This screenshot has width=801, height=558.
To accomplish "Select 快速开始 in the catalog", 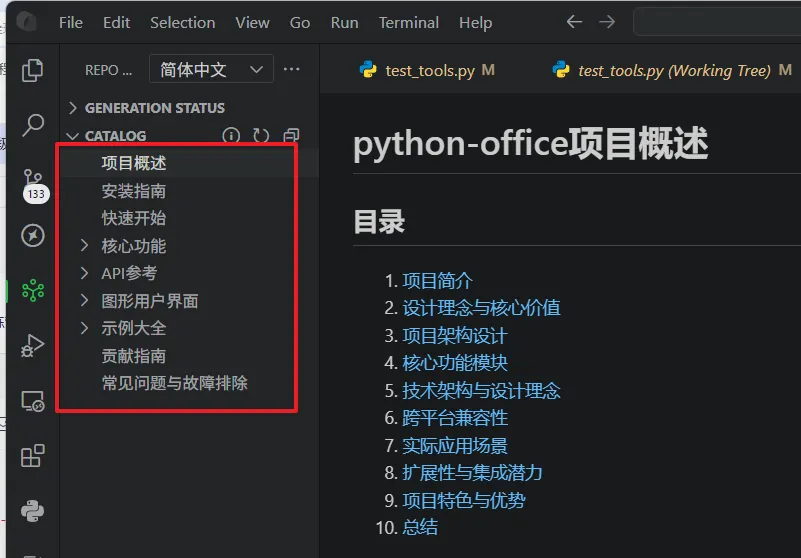I will pos(134,218).
